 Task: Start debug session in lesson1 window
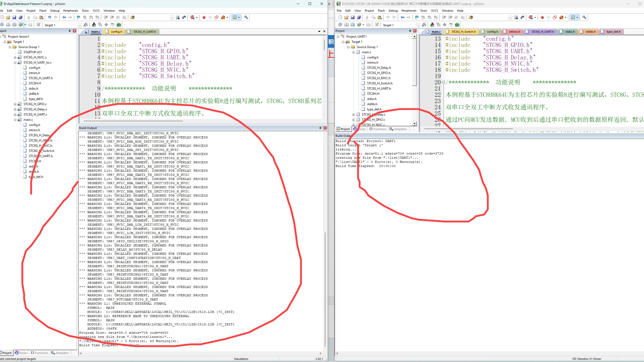pyautogui.click(x=192, y=17)
